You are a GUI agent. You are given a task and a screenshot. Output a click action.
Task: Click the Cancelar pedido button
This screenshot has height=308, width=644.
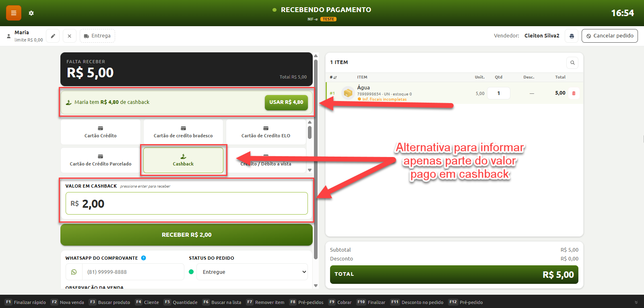(610, 36)
